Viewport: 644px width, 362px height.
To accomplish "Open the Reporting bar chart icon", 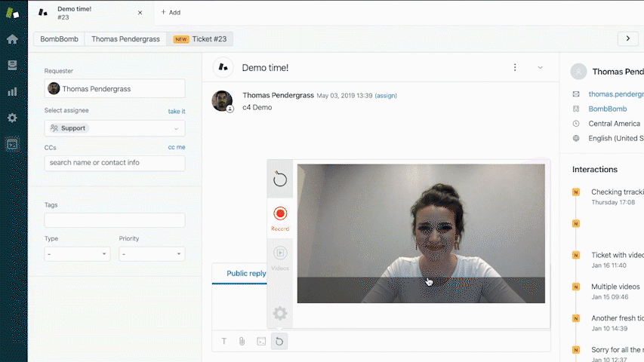I will (x=12, y=91).
